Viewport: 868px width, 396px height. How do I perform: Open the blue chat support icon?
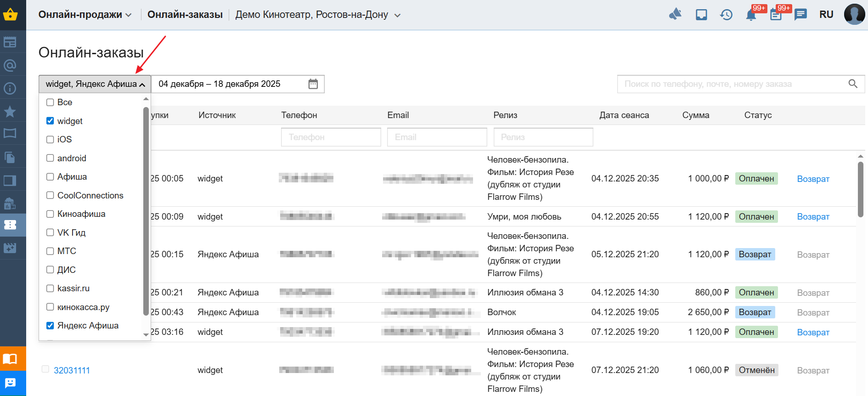(x=10, y=383)
